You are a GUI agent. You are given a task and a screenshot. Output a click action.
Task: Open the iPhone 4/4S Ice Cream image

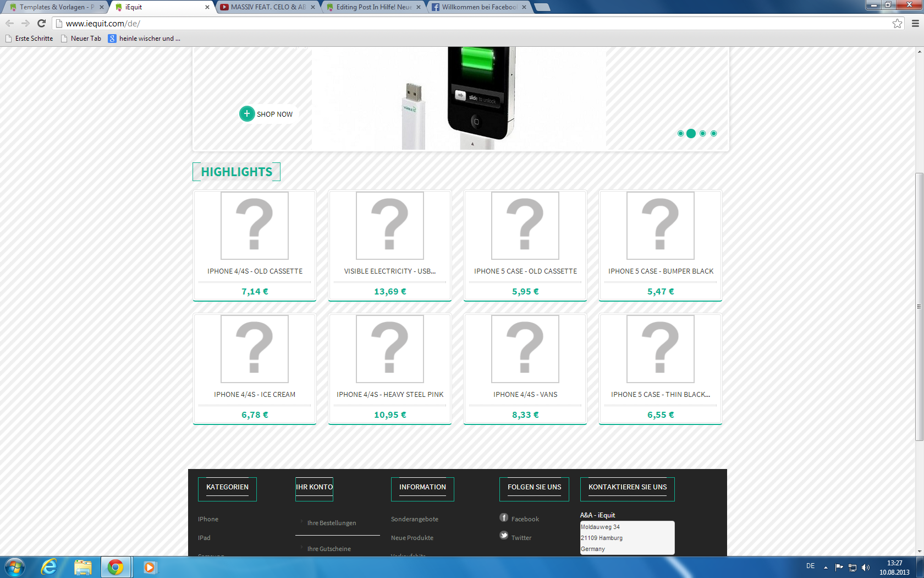click(x=255, y=349)
